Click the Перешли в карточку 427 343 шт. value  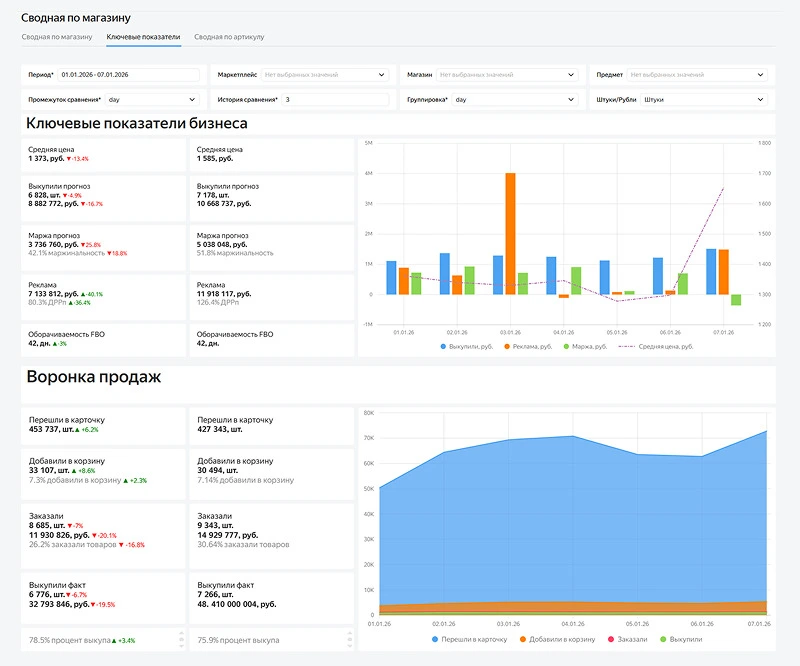(x=220, y=429)
